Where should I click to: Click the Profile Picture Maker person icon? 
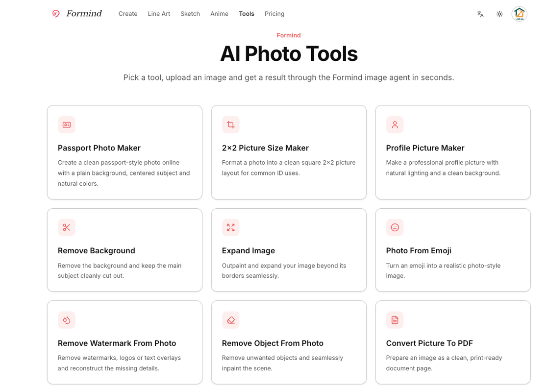[395, 124]
